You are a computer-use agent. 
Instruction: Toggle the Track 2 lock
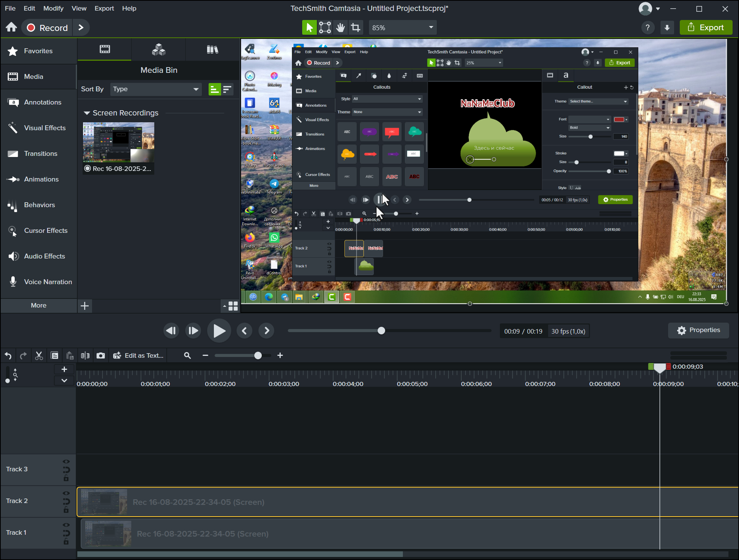click(x=66, y=510)
